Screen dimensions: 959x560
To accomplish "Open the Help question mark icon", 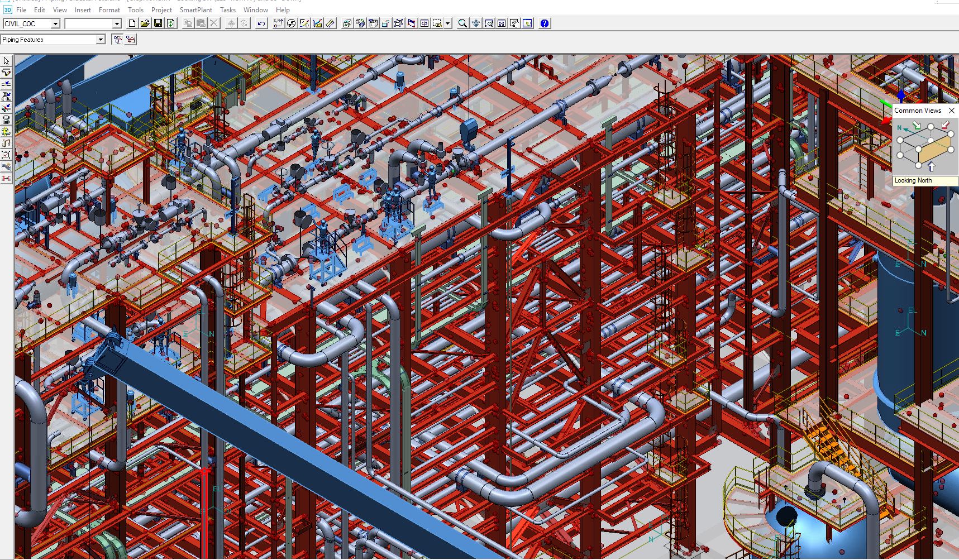I will 545,23.
